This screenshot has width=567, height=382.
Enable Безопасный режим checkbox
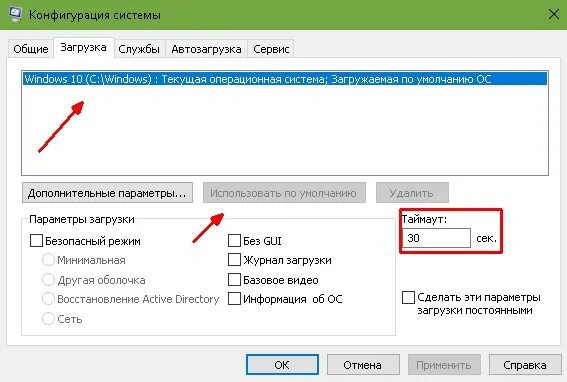(x=36, y=241)
